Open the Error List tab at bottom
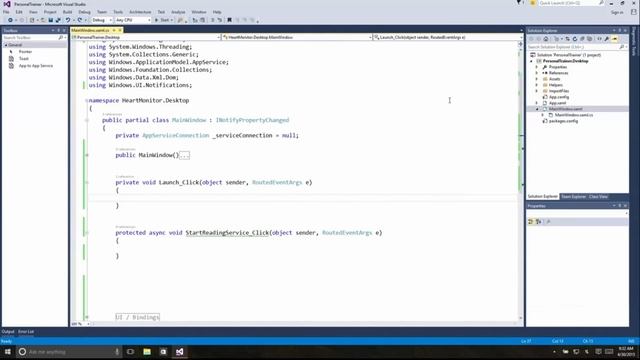The image size is (640, 360). coord(26,332)
